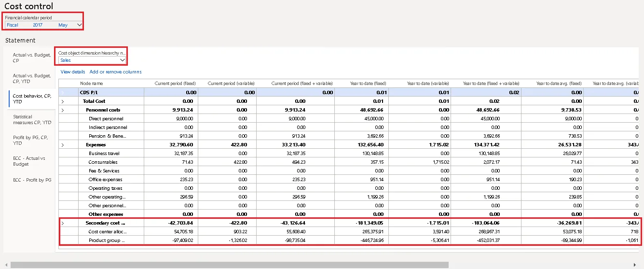This screenshot has width=644, height=269.
Task: Click Current period (fixed + variable) header
Action: pyautogui.click(x=302, y=84)
